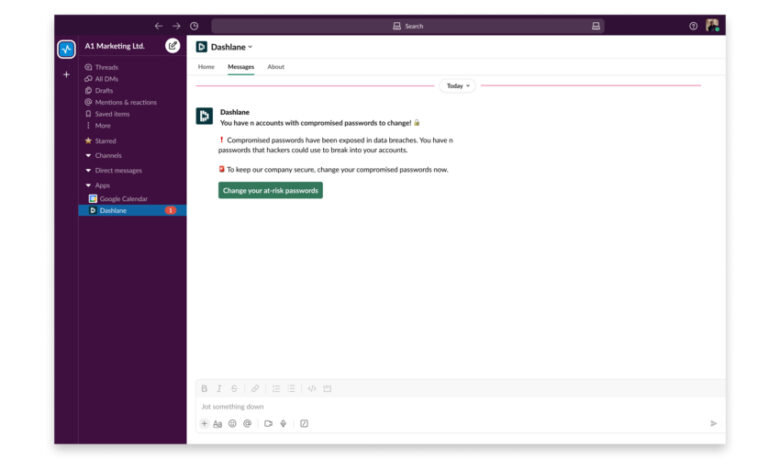Click the mention @ icon in composer

(x=247, y=424)
